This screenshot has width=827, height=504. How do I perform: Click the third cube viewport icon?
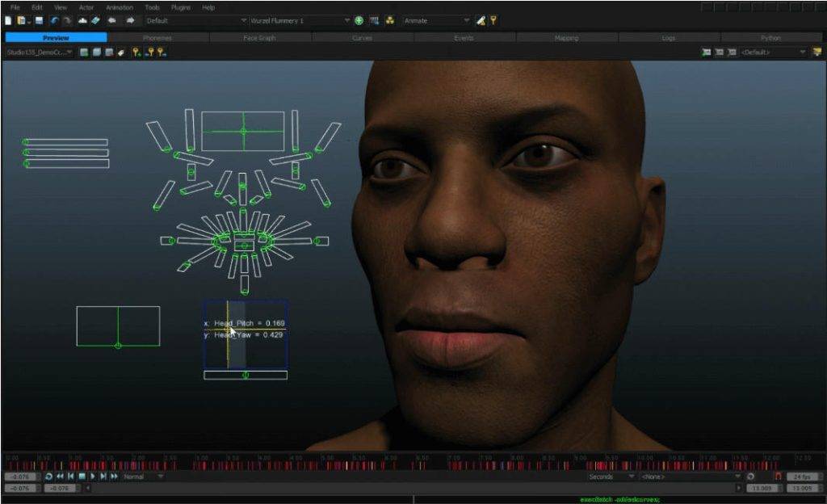pos(109,52)
